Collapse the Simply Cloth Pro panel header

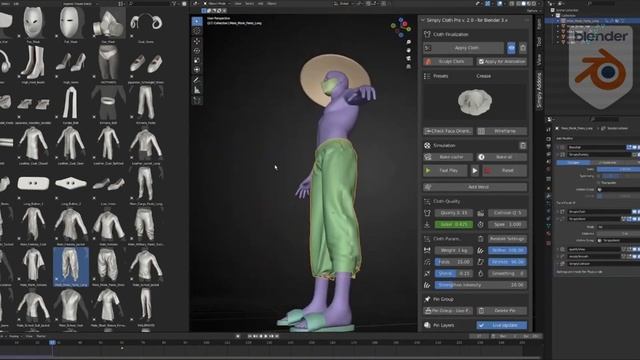click(423, 20)
